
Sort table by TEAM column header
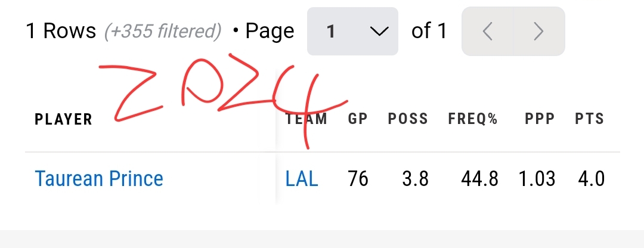[x=306, y=119]
